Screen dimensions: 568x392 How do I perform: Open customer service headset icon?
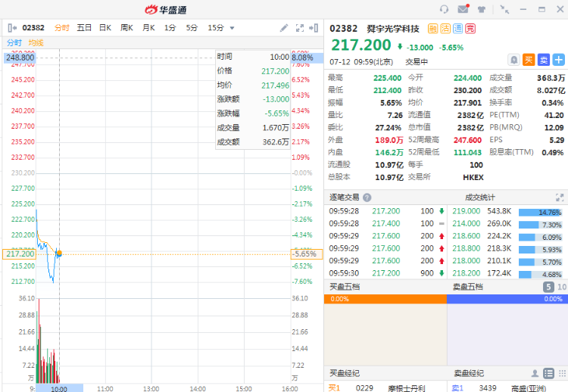[x=444, y=9]
